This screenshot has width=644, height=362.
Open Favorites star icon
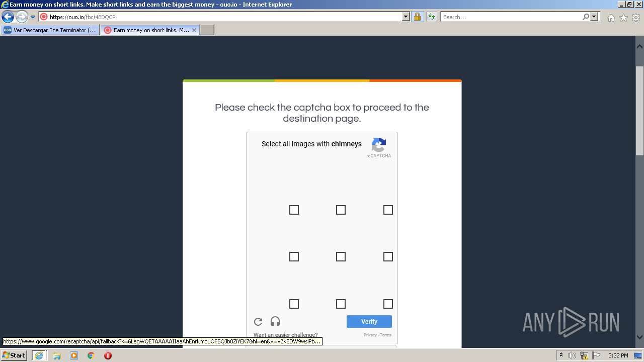(x=623, y=18)
